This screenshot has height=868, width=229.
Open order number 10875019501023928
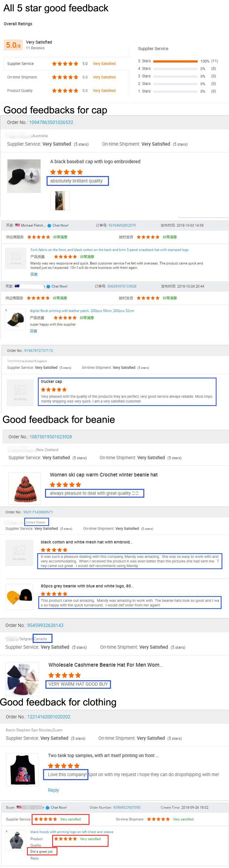(x=50, y=437)
